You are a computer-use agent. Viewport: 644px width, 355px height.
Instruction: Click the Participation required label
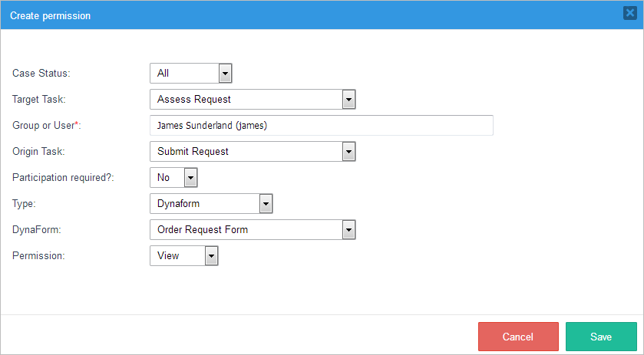(x=63, y=178)
